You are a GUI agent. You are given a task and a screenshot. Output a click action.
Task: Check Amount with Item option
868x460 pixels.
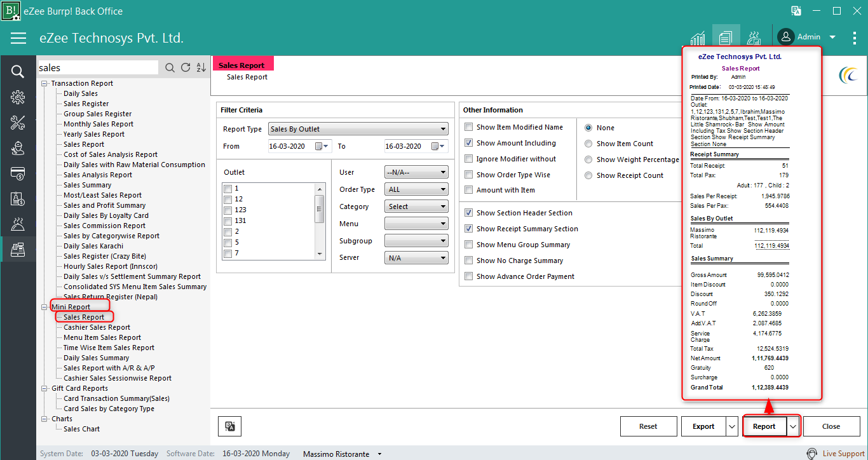pos(469,190)
